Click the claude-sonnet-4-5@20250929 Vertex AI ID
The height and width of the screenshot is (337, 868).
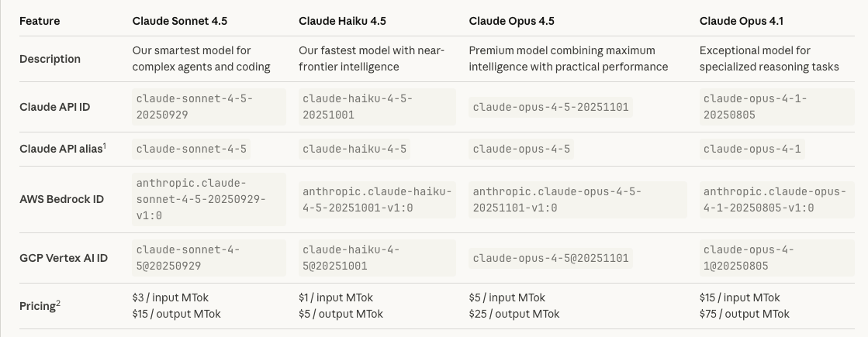pyautogui.click(x=188, y=258)
